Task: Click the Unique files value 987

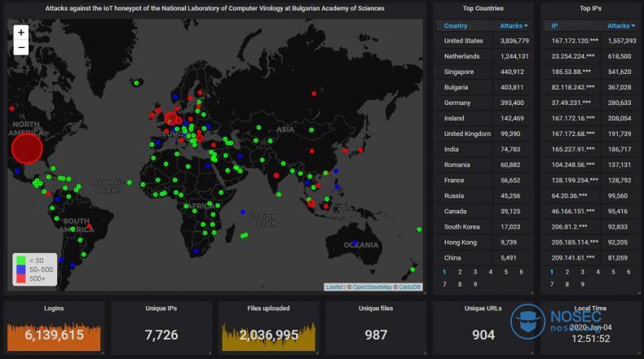Action: click(x=376, y=335)
